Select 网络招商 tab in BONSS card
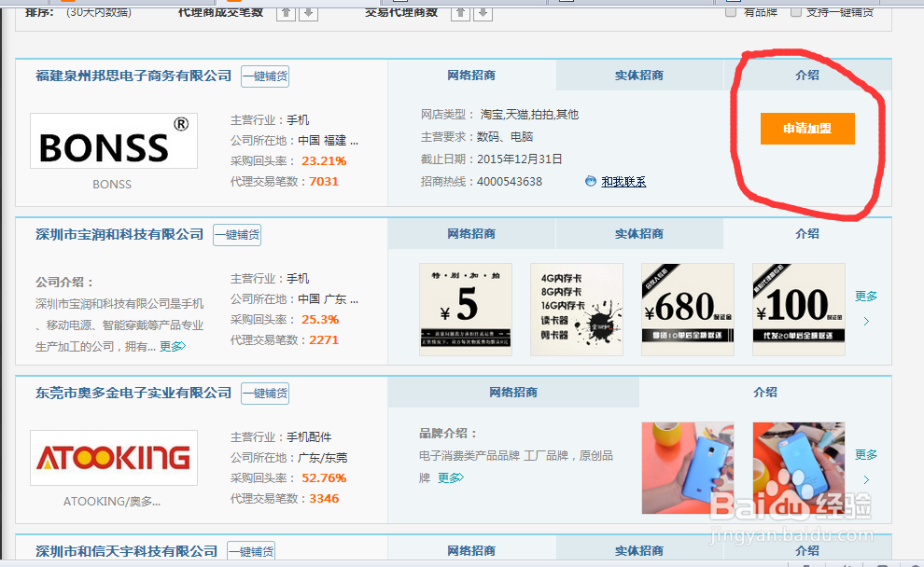Image resolution: width=924 pixels, height=567 pixels. click(x=471, y=76)
